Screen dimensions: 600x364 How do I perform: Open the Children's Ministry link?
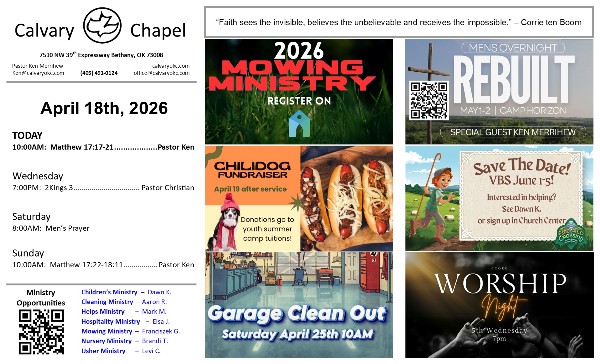pyautogui.click(x=109, y=292)
